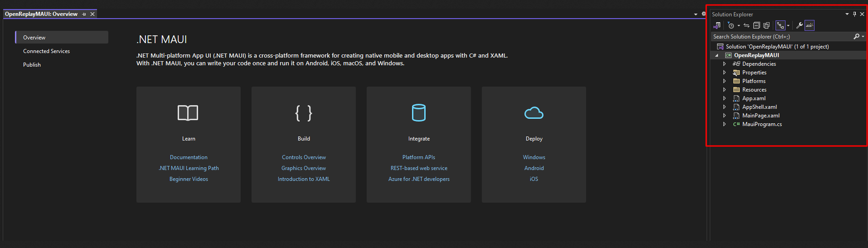This screenshot has width=868, height=248.
Task: Open the Documentation link
Action: 189,157
